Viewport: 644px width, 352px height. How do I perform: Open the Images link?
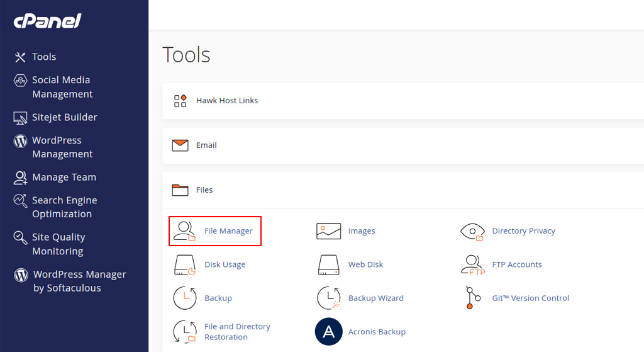click(x=362, y=231)
